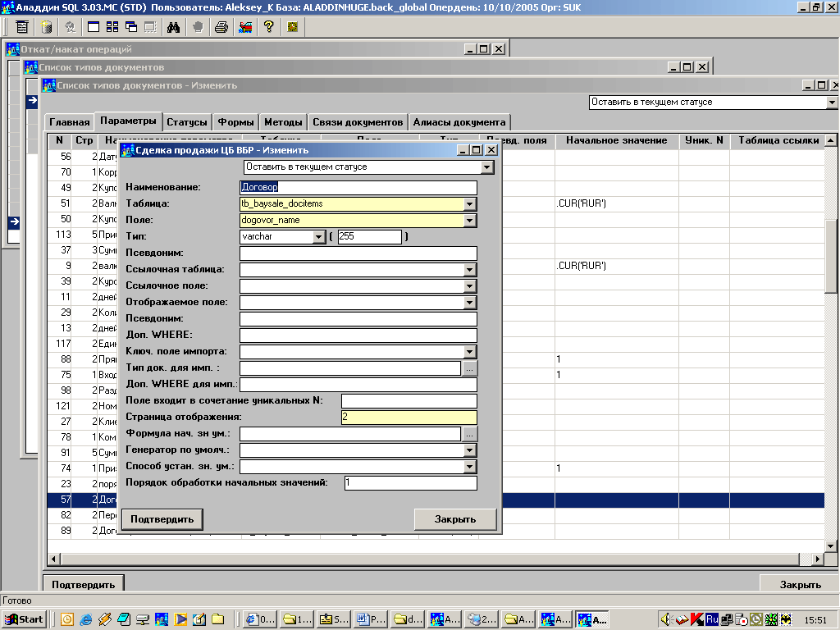Open the Способ устан. зн. ум. dropdown

click(x=470, y=467)
